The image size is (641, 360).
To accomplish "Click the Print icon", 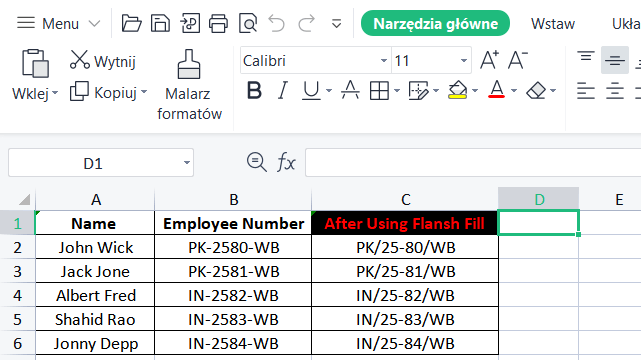I will (x=218, y=23).
